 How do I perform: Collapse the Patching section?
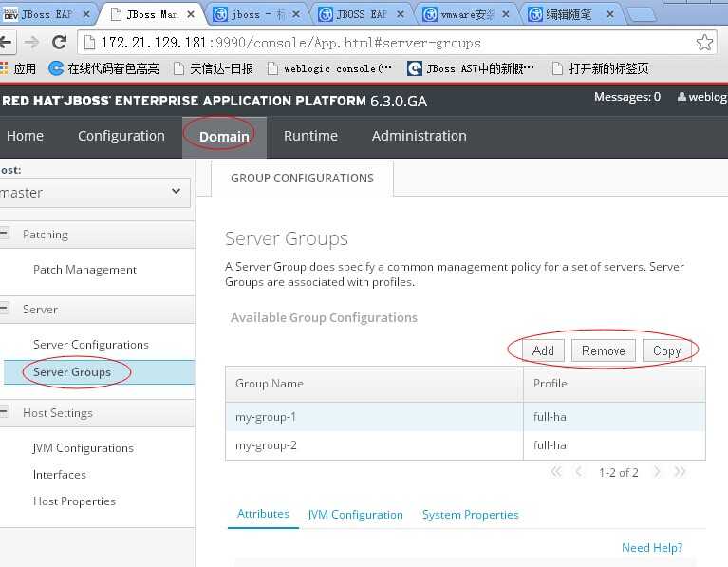coord(4,234)
